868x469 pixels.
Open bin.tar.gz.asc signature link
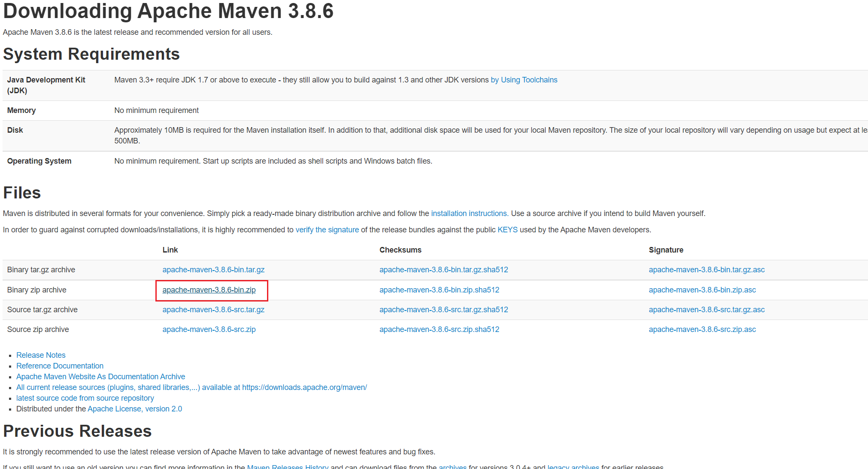(706, 270)
